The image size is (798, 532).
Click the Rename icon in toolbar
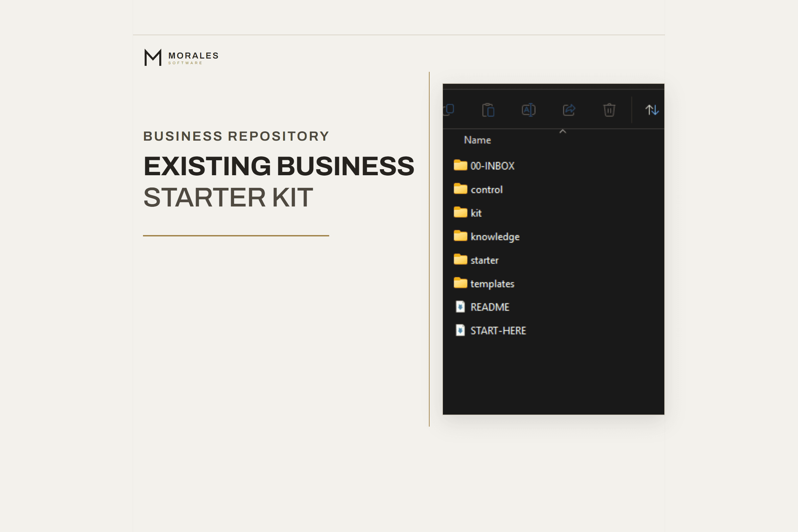click(528, 110)
